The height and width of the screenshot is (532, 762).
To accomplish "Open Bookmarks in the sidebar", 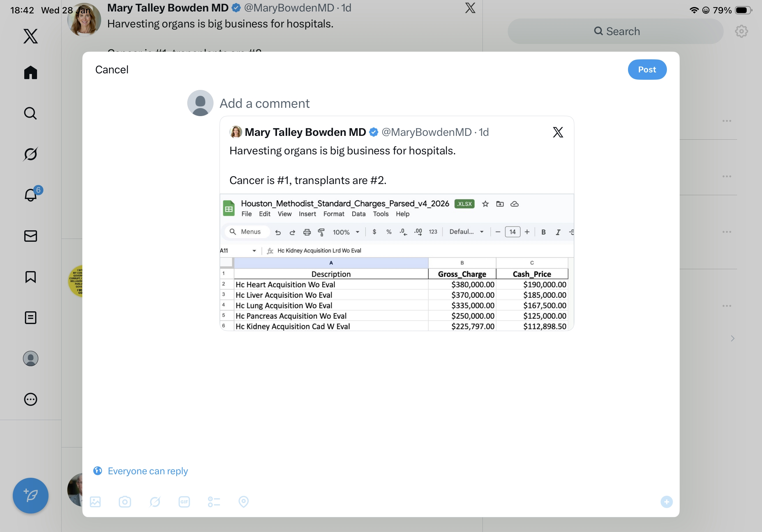I will tap(31, 277).
